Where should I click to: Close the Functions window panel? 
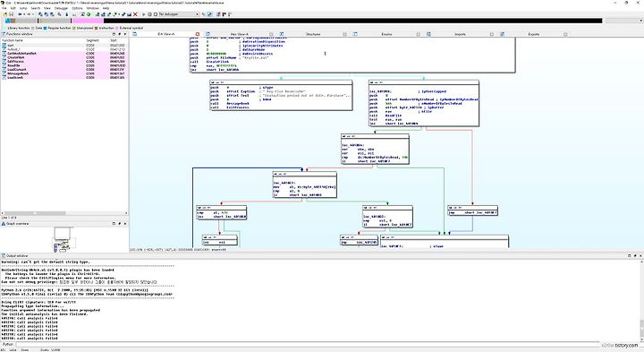pyautogui.click(x=125, y=34)
